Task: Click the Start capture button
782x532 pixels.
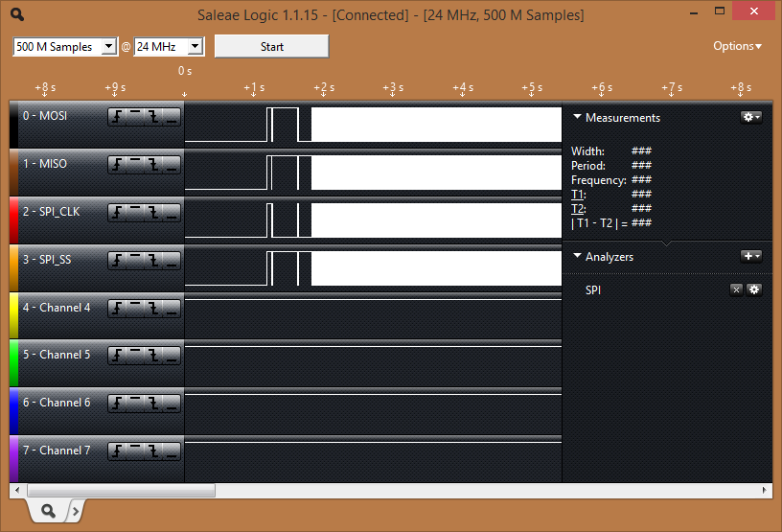Action: [272, 46]
